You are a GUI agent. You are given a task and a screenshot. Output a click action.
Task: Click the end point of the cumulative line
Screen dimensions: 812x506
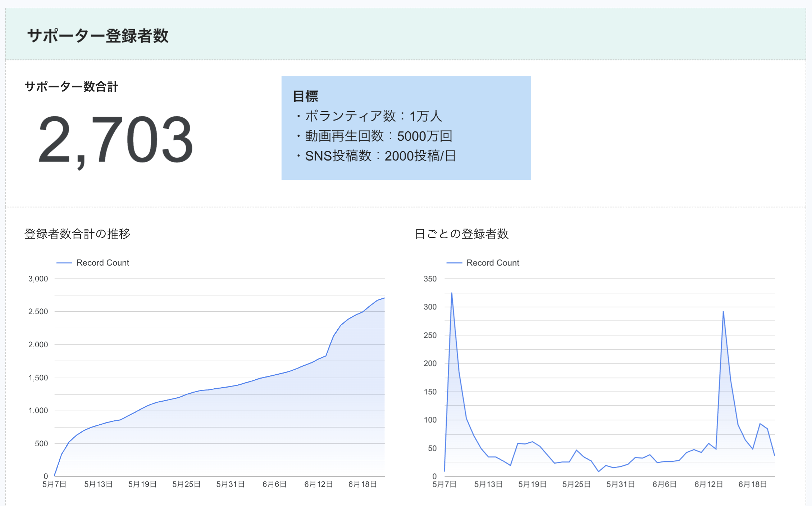tap(384, 298)
